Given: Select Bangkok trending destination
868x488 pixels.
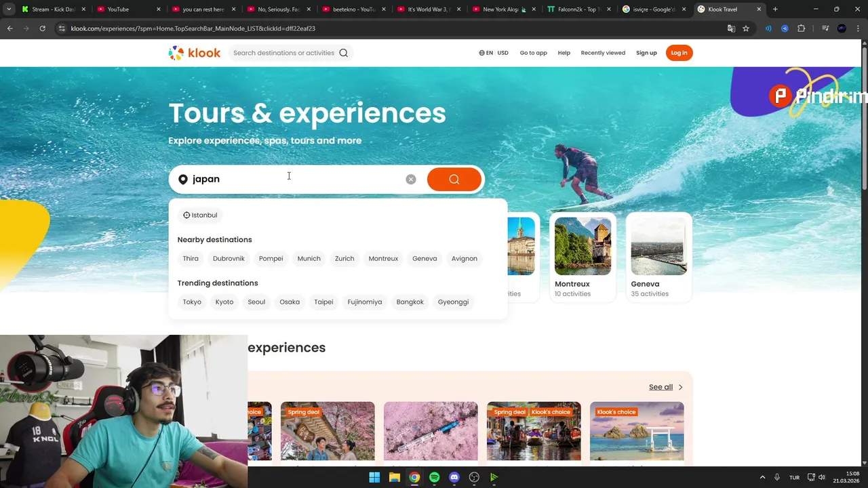Looking at the screenshot, I should [x=410, y=302].
